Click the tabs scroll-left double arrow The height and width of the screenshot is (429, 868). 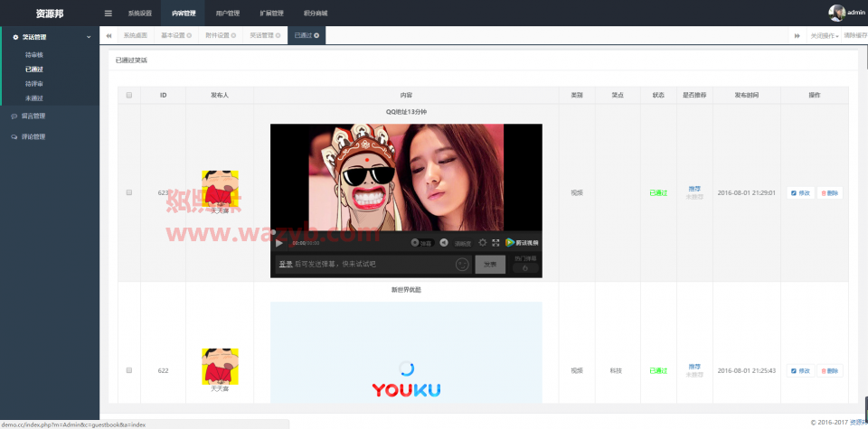109,35
